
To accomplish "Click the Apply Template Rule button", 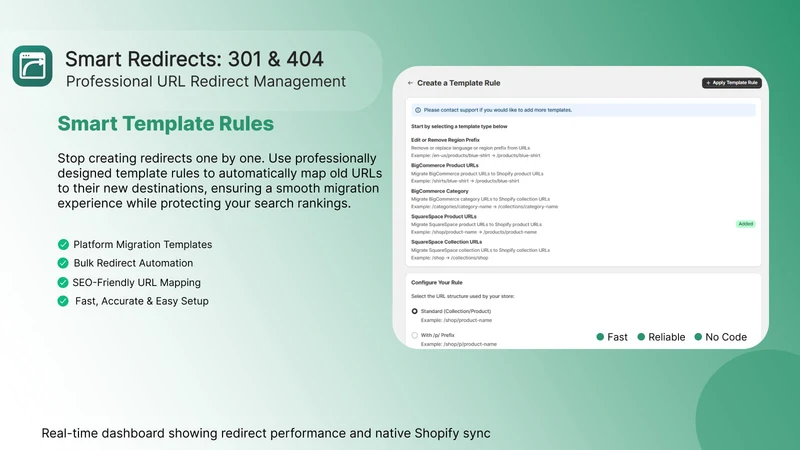I will tap(732, 83).
